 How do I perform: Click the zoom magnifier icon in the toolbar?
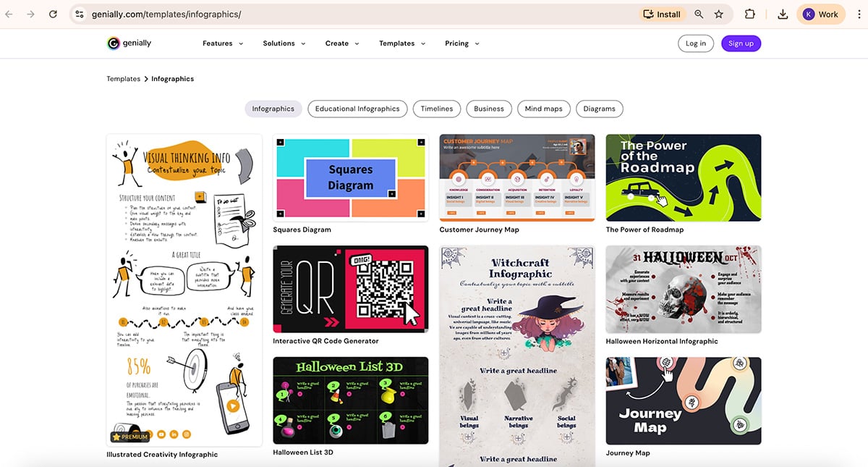click(699, 14)
